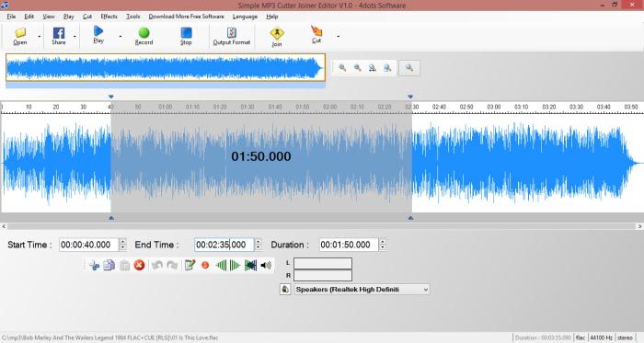Click the horizontal scrollbar under the waveform
The height and width of the screenshot is (343, 644).
[x=322, y=226]
